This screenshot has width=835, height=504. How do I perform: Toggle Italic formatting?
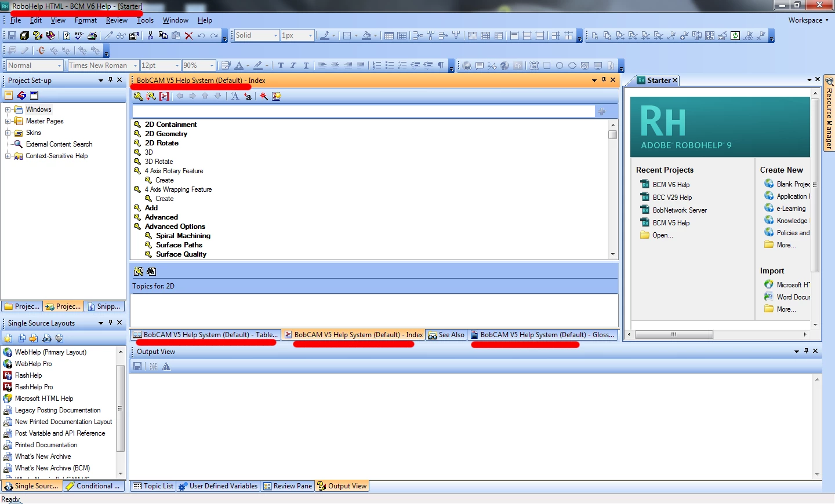click(293, 65)
